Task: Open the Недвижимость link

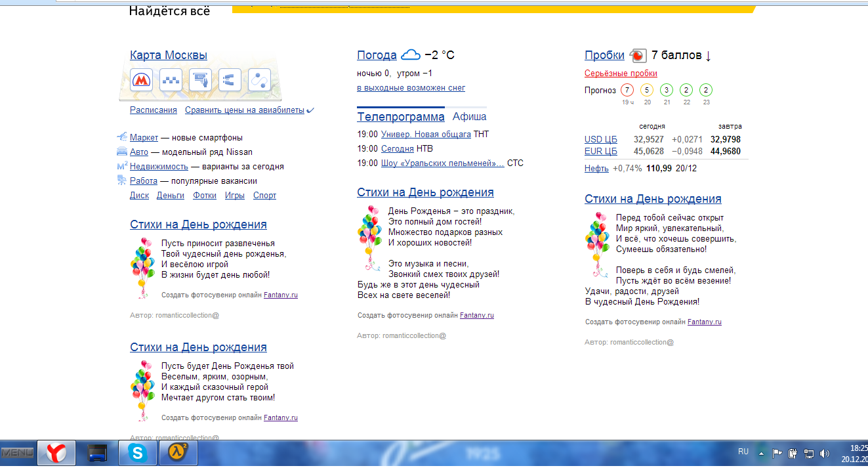Action: 159,167
